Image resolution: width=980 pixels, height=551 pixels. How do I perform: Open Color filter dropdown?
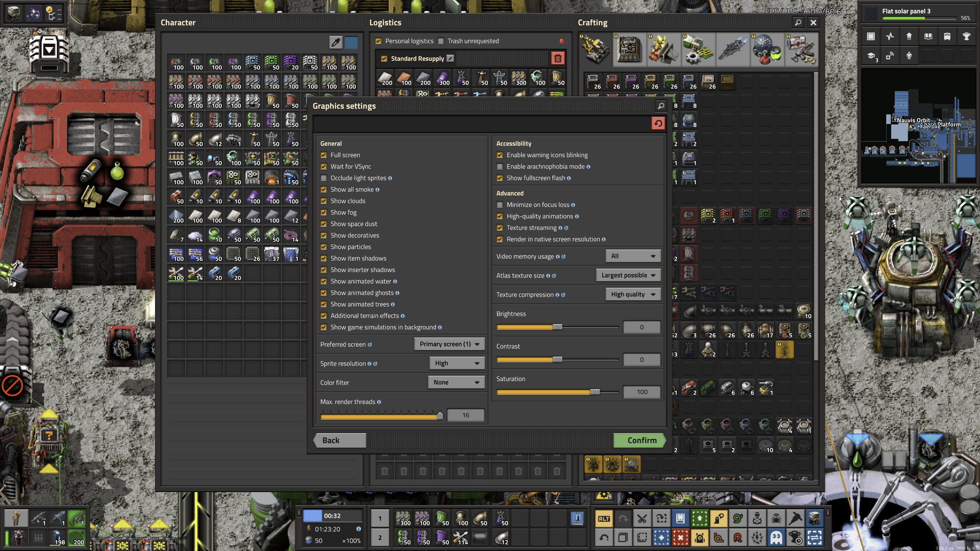(x=456, y=382)
